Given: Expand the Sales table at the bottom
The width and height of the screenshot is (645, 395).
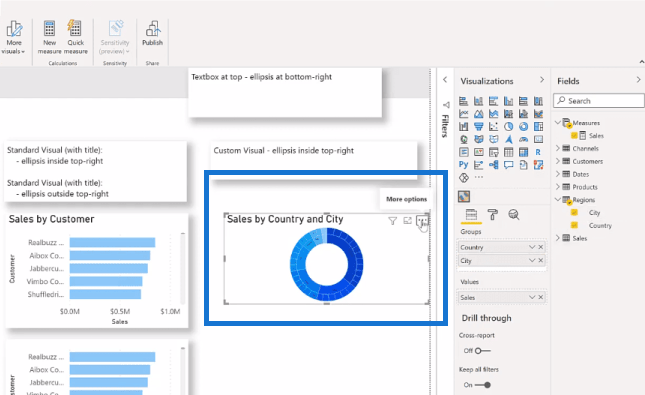Looking at the screenshot, I should 558,238.
